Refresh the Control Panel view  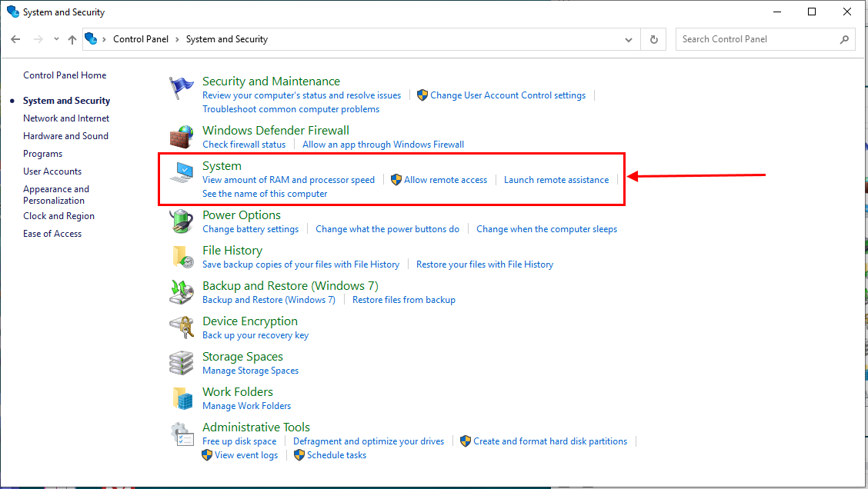click(654, 39)
